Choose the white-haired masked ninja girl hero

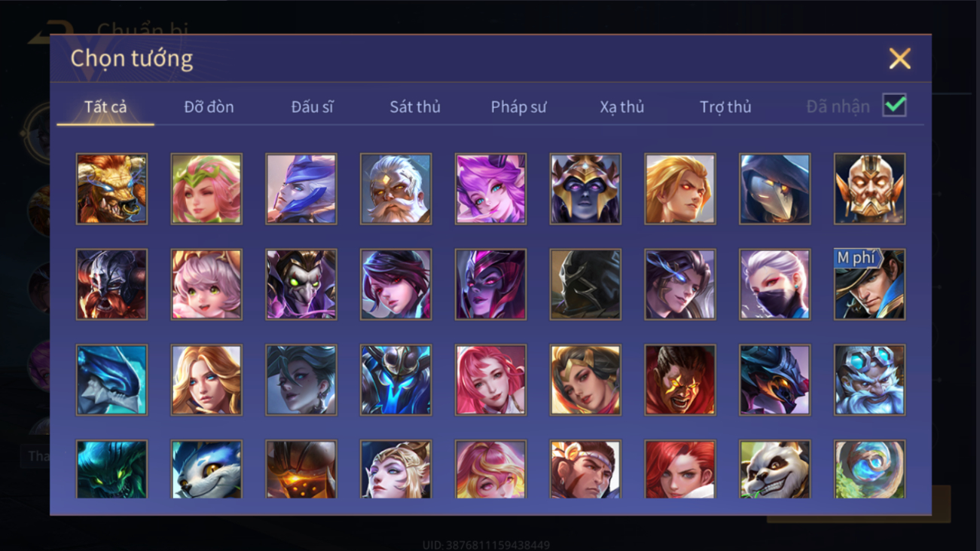tap(774, 285)
